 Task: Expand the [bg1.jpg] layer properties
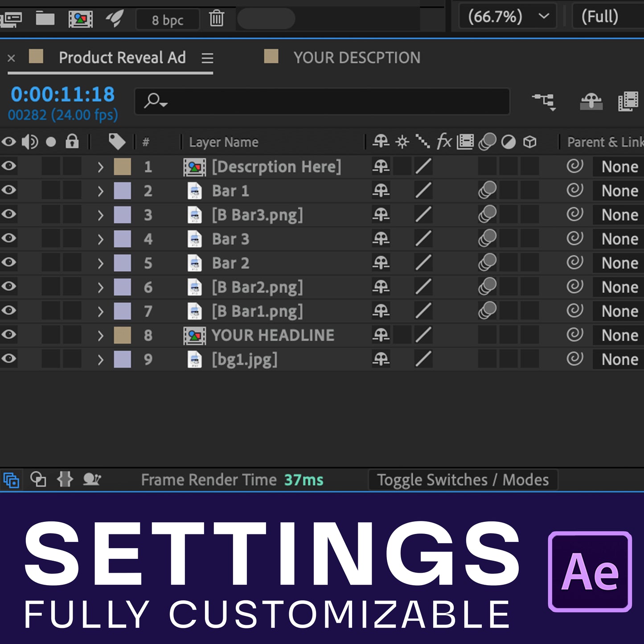(100, 359)
